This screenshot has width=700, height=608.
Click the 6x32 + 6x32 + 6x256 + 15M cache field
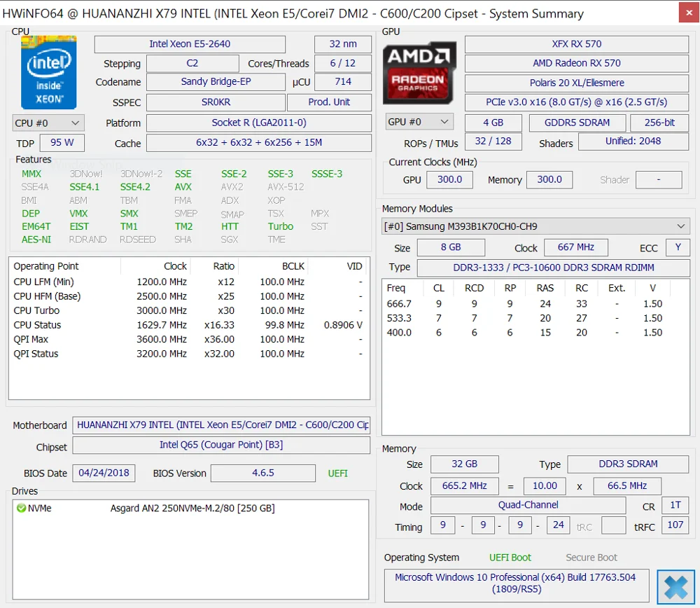tap(259, 142)
